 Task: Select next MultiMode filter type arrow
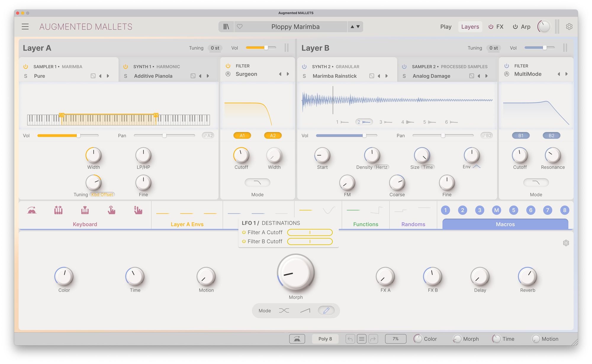(567, 74)
